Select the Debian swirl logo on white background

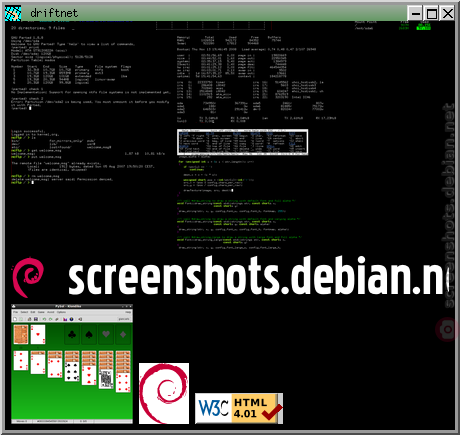pos(164,394)
